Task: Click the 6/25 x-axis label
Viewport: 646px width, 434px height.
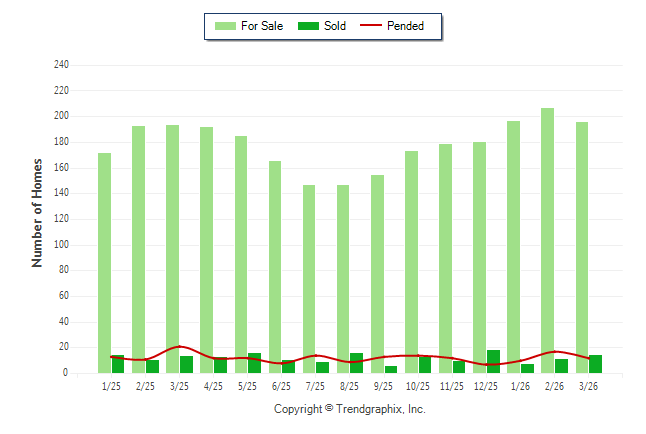Action: [282, 387]
